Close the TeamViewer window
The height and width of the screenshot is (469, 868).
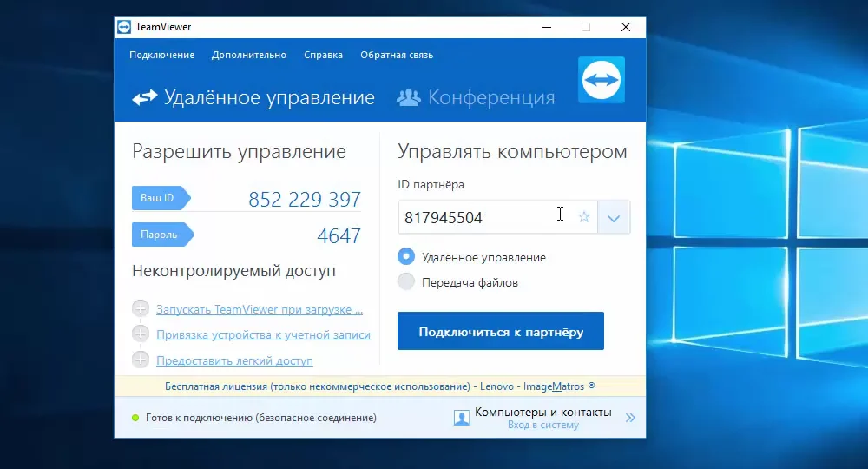coord(626,27)
